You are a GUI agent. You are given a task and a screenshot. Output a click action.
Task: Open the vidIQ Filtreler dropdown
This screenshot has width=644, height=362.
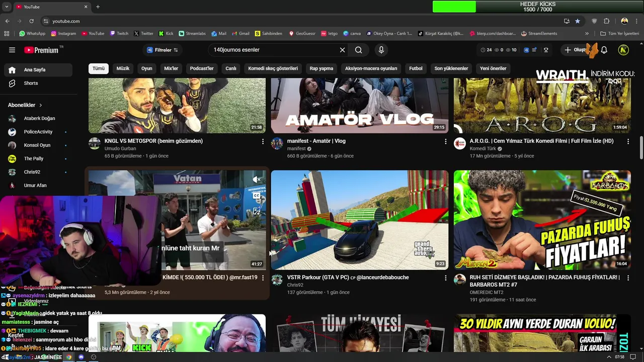click(162, 50)
